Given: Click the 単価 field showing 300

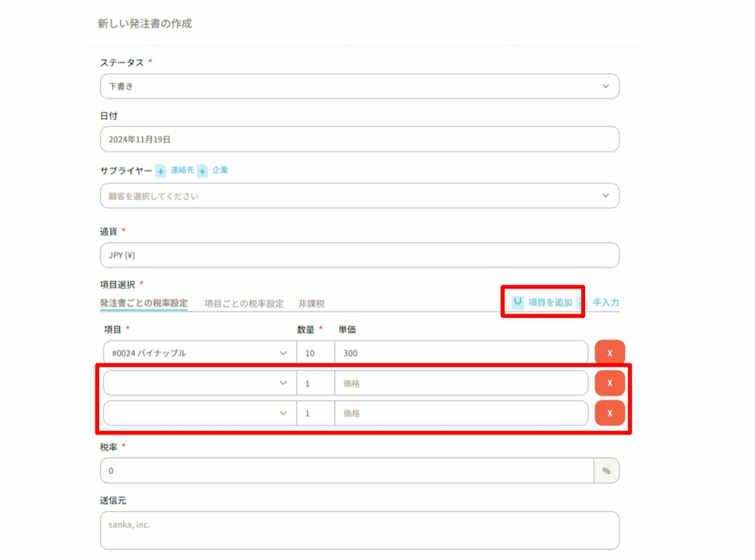Looking at the screenshot, I should pyautogui.click(x=461, y=353).
